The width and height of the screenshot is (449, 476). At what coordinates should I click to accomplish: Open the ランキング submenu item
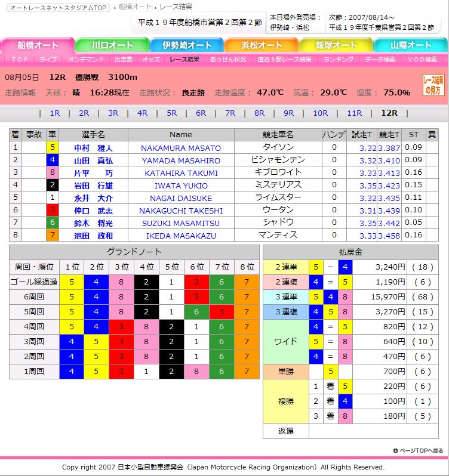pyautogui.click(x=339, y=59)
